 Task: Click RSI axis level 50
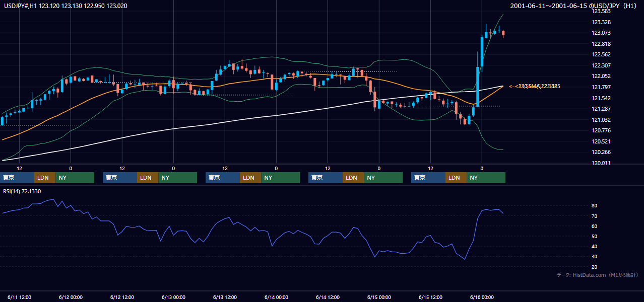(x=595, y=236)
